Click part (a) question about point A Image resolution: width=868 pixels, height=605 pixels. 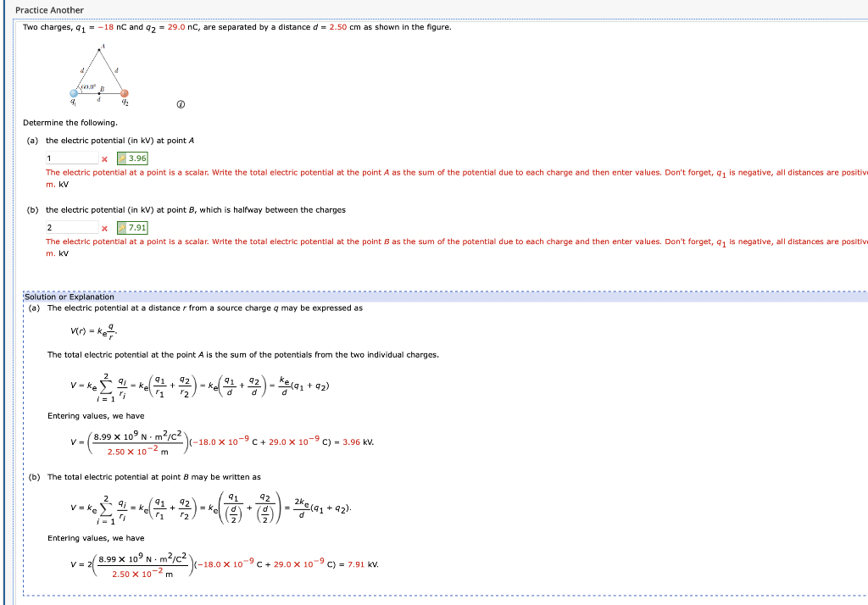click(120, 141)
